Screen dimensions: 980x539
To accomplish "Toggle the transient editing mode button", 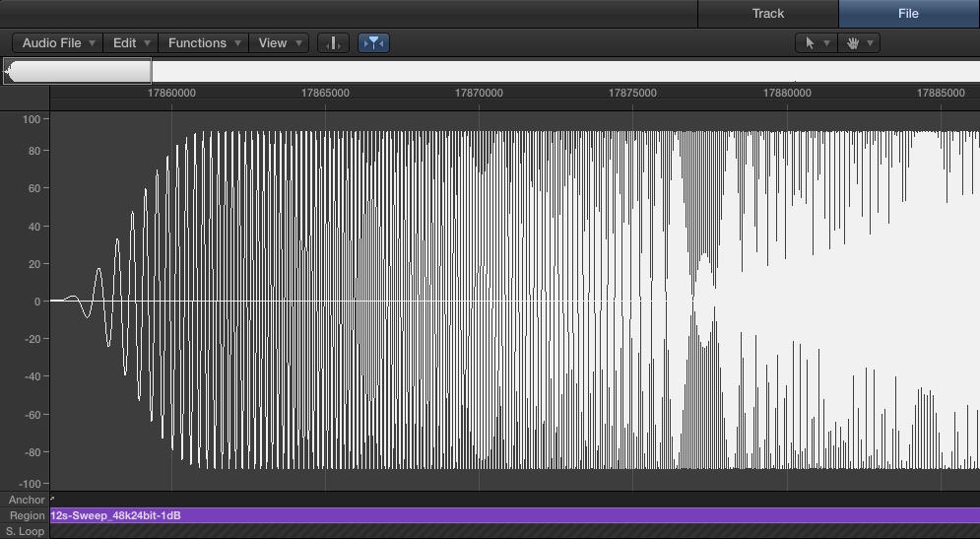I will pos(333,43).
